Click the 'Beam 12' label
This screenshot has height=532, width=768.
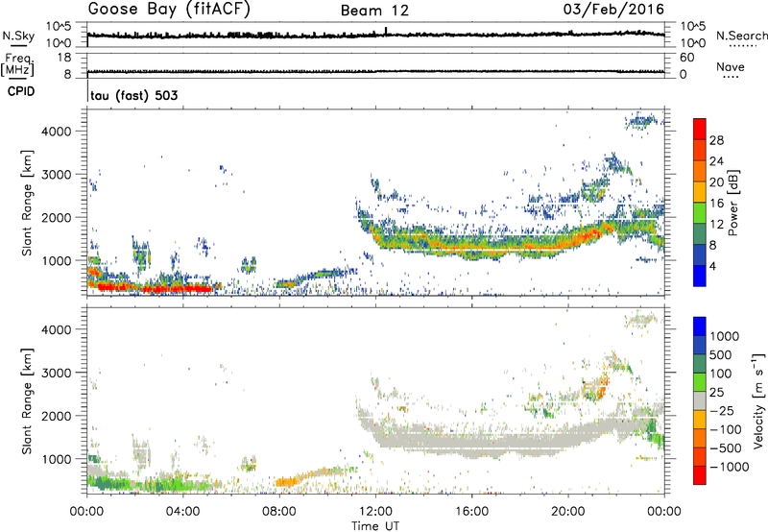tap(374, 11)
